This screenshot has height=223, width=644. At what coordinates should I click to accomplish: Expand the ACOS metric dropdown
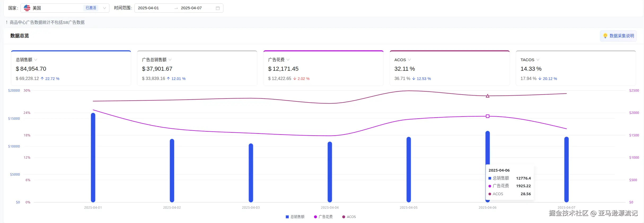(409, 60)
